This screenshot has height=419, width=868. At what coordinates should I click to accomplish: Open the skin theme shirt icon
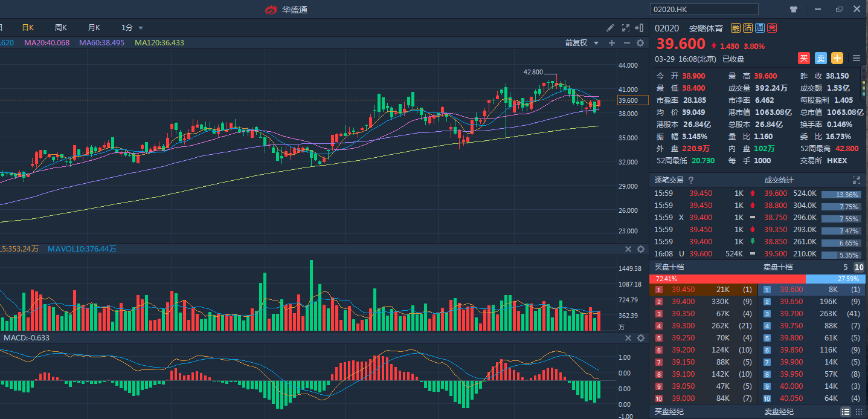(x=794, y=9)
